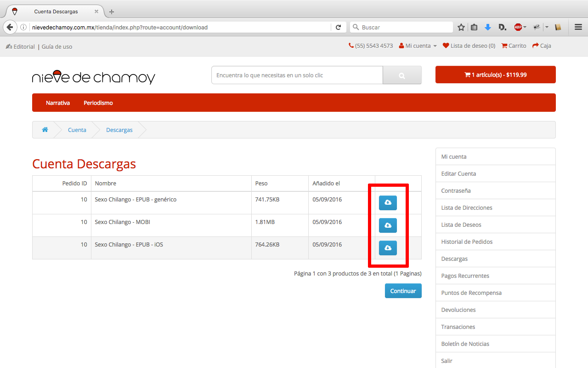Open cart button showing 1 artículo(s)
588x368 pixels.
click(x=496, y=75)
